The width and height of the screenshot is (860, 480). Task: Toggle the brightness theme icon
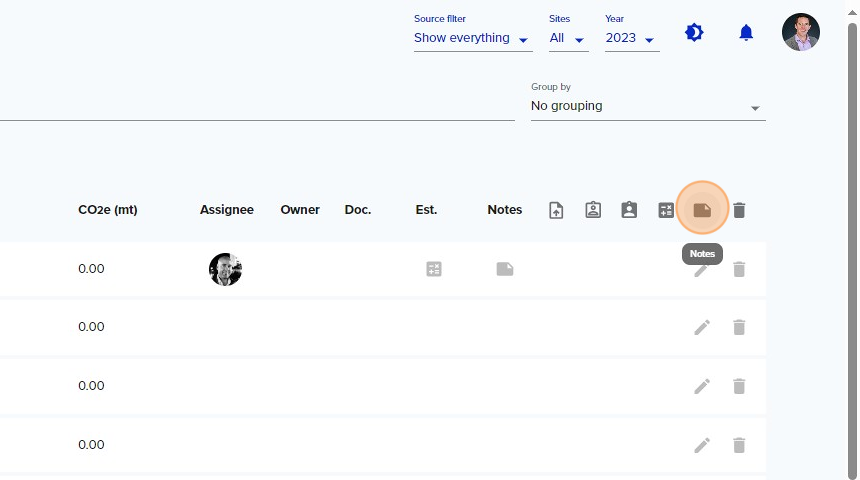694,33
